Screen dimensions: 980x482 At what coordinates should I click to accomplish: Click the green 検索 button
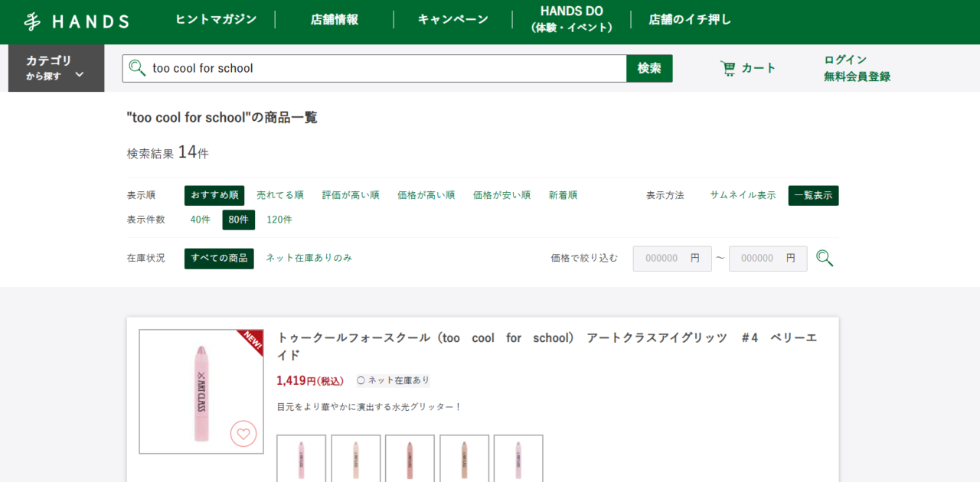tap(649, 68)
